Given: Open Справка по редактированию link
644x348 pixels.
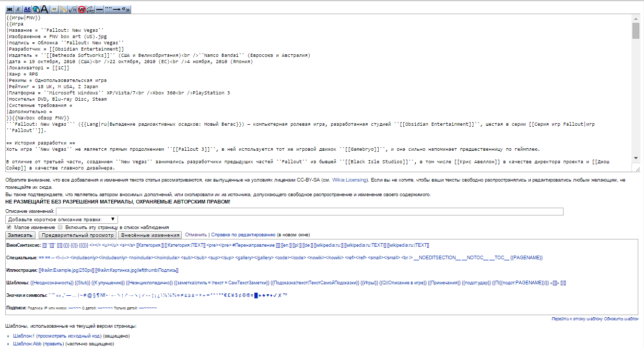Looking at the screenshot, I should [x=243, y=235].
